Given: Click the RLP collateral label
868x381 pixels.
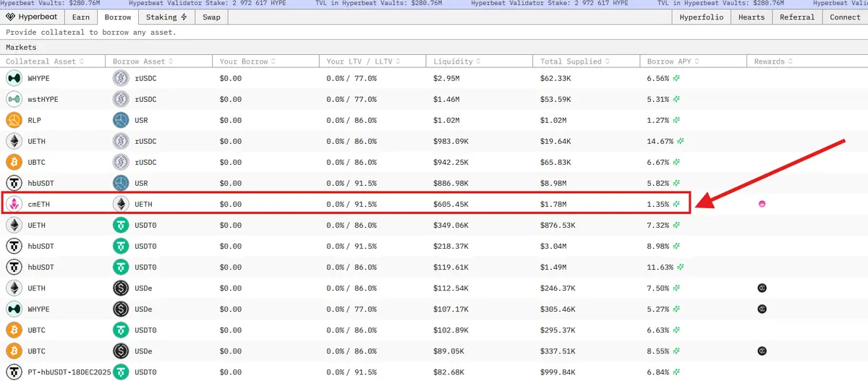Looking at the screenshot, I should 34,120.
